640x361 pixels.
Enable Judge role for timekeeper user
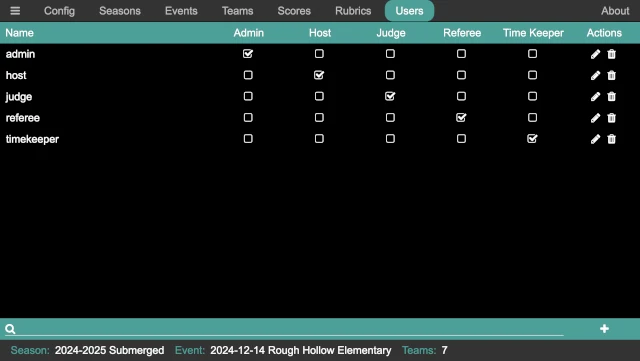(390, 138)
